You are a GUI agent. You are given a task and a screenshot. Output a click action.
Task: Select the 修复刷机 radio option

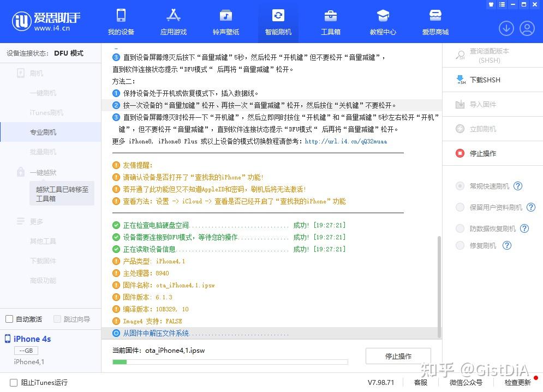pyautogui.click(x=460, y=245)
